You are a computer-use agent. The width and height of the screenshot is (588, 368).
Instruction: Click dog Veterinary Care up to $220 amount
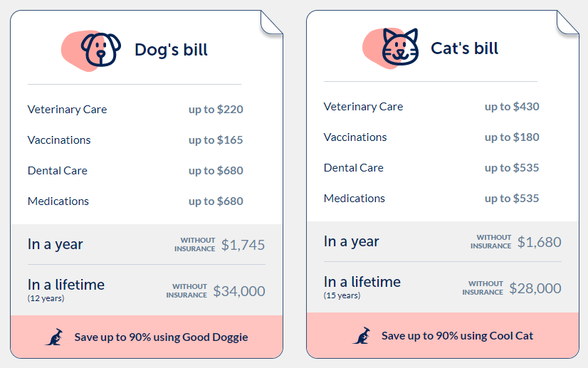[216, 109]
